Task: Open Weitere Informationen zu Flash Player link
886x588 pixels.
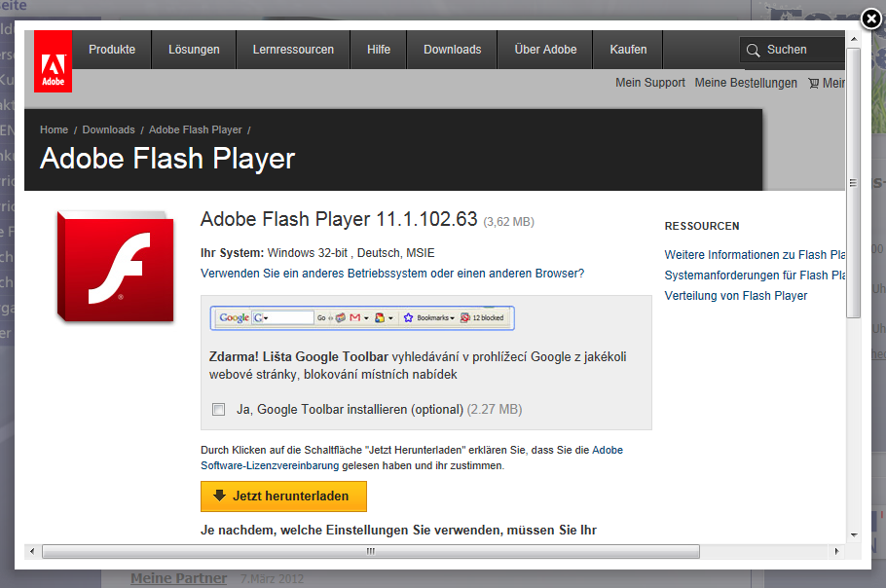Action: point(755,255)
